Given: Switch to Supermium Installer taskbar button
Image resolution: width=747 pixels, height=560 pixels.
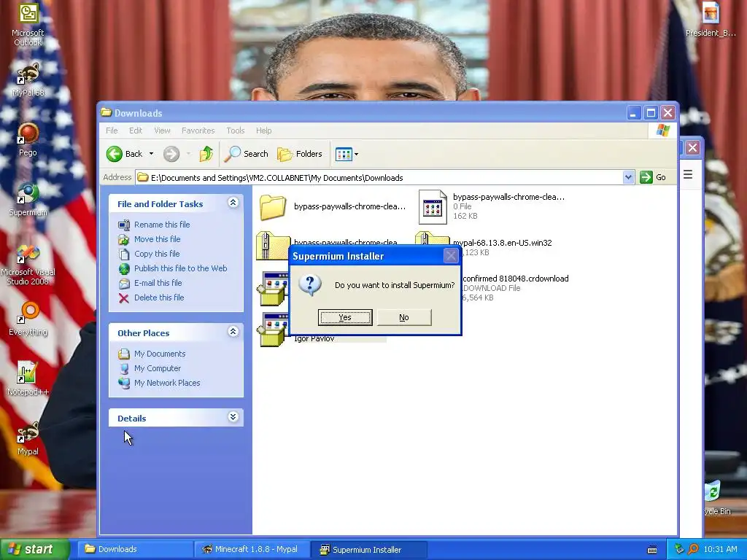Looking at the screenshot, I should (369, 550).
